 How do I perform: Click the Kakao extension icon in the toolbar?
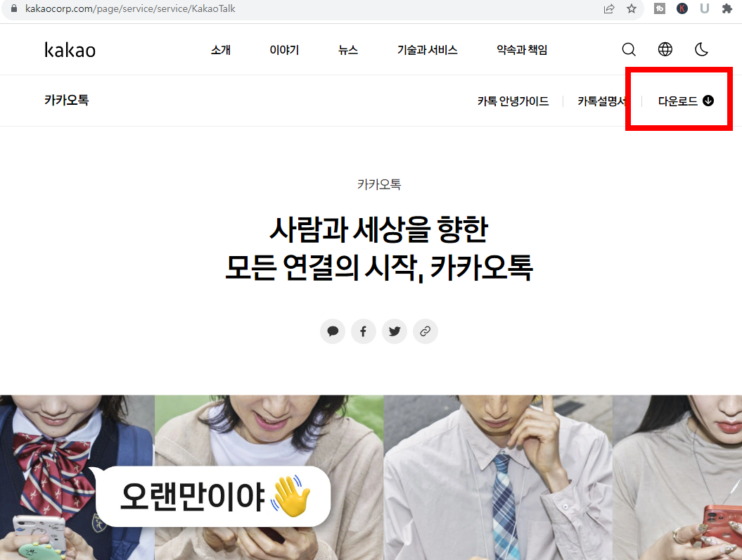pos(682,10)
